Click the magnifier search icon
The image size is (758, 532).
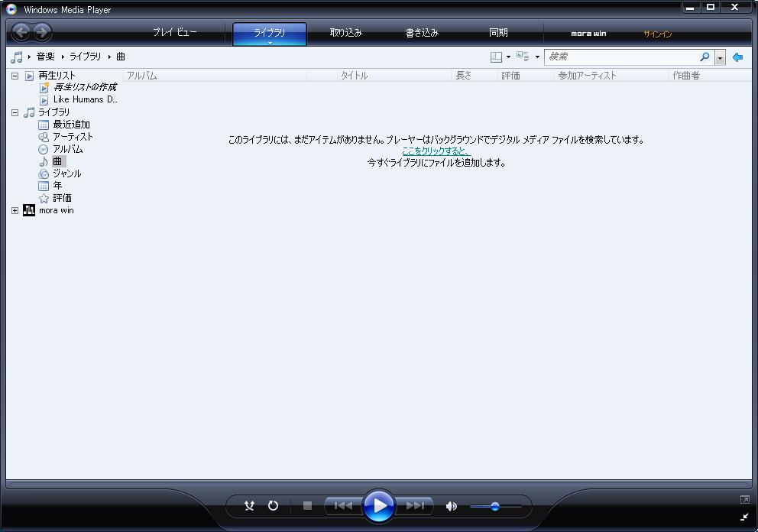[x=705, y=57]
